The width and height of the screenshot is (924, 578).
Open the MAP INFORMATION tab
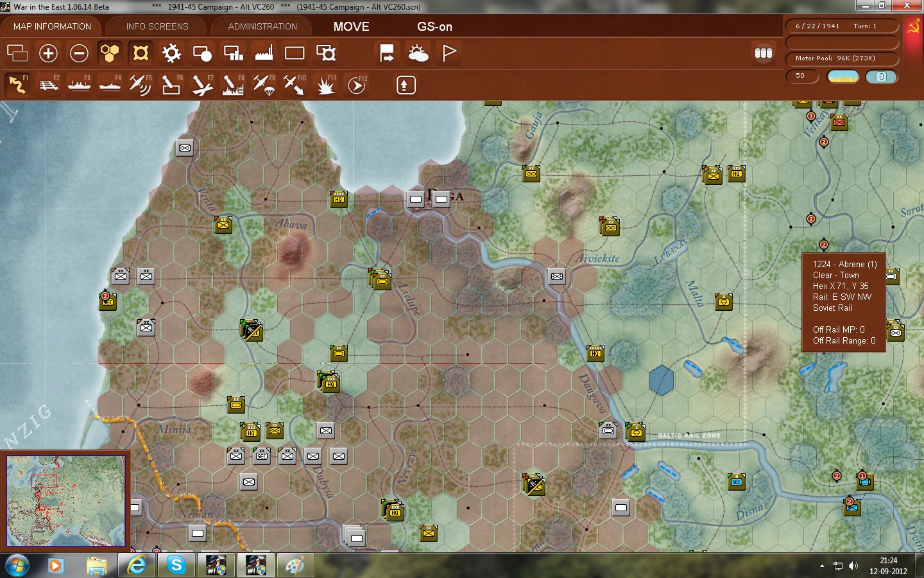[52, 26]
